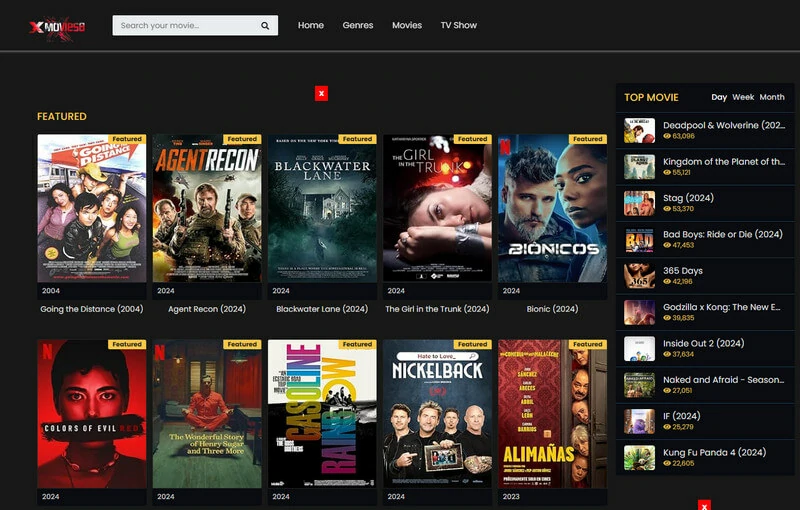
Task: Open Bad Boys: Ride or Die (2024)
Action: (x=722, y=234)
